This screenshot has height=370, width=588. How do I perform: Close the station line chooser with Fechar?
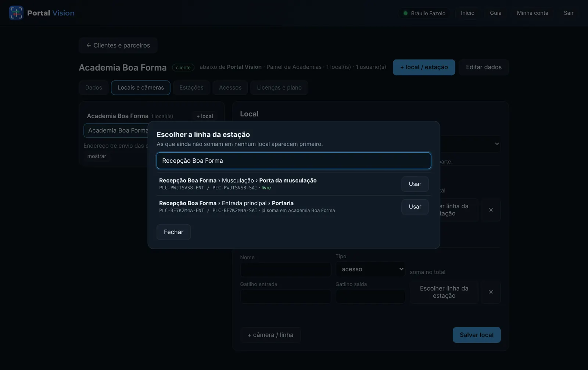tap(173, 232)
